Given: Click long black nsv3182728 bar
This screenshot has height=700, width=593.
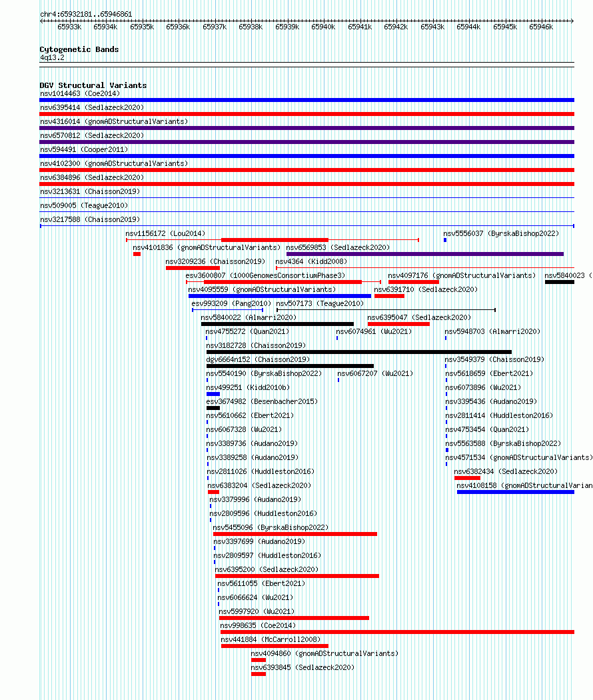Looking at the screenshot, I should [358, 352].
